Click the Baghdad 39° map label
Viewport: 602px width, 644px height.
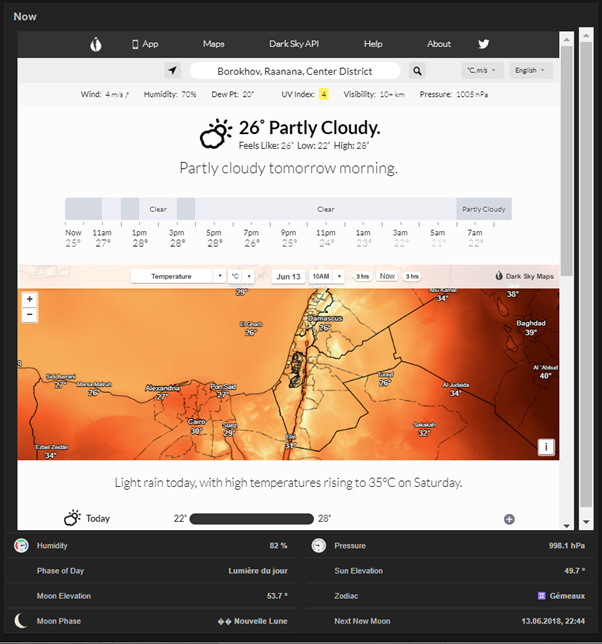point(531,328)
